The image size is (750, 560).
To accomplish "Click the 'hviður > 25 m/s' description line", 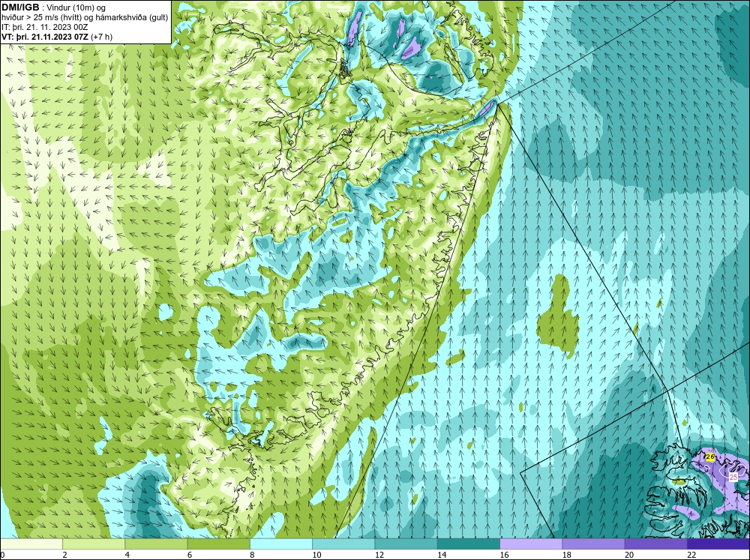I will click(85, 17).
